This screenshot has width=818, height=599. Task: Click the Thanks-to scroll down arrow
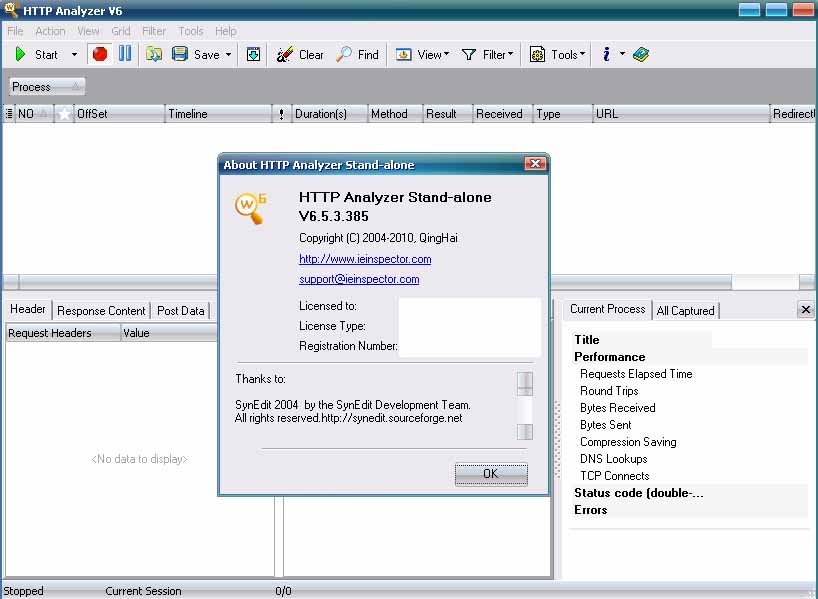(525, 432)
